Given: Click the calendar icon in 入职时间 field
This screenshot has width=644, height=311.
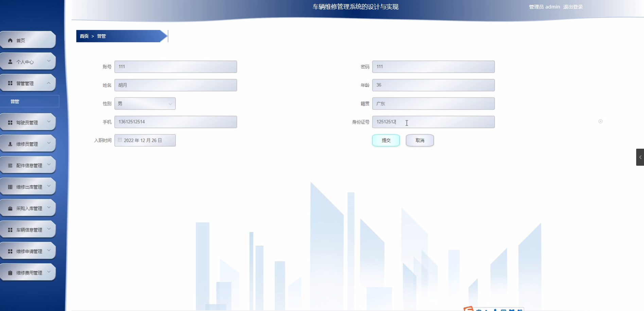Looking at the screenshot, I should click(120, 140).
